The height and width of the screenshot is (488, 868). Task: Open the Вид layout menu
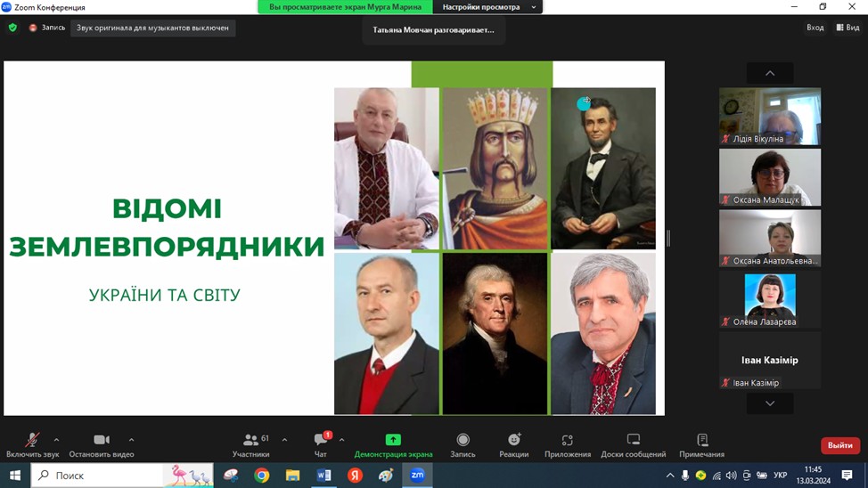point(848,27)
